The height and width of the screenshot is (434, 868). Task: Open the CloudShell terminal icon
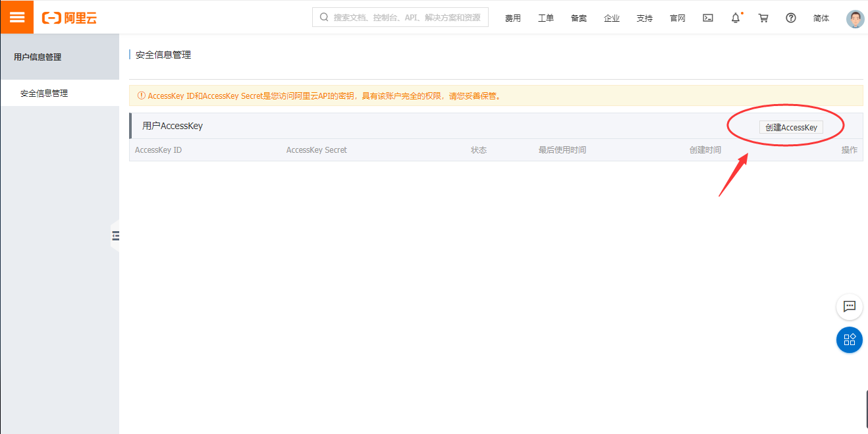coord(707,18)
